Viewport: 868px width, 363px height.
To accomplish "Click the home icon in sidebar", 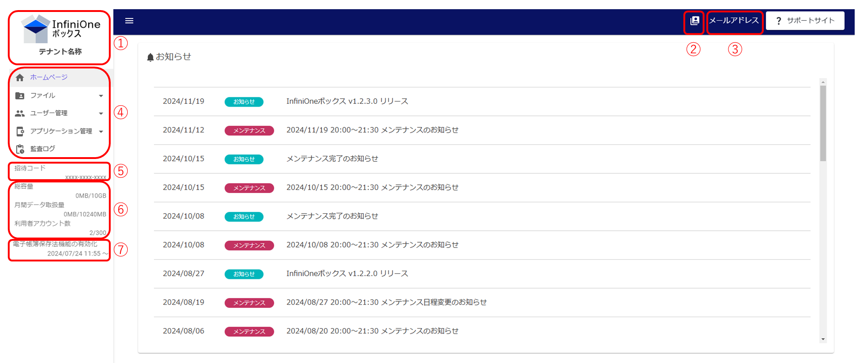I will pos(20,78).
